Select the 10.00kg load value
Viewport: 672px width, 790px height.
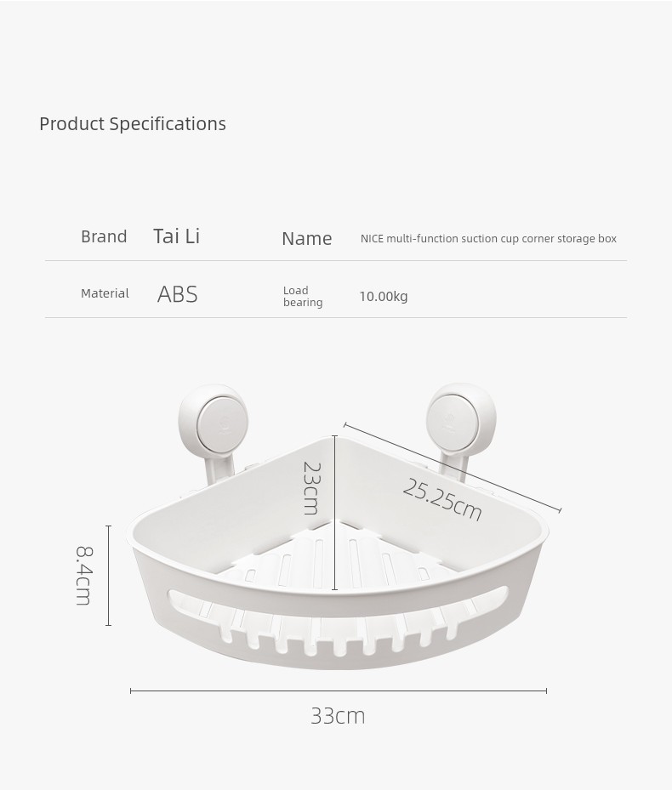383,296
